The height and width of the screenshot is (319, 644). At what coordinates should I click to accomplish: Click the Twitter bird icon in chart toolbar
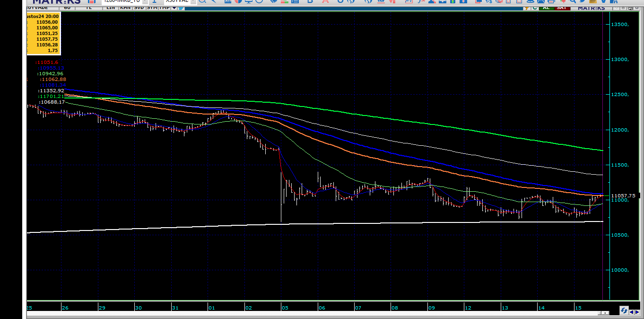[182, 8]
